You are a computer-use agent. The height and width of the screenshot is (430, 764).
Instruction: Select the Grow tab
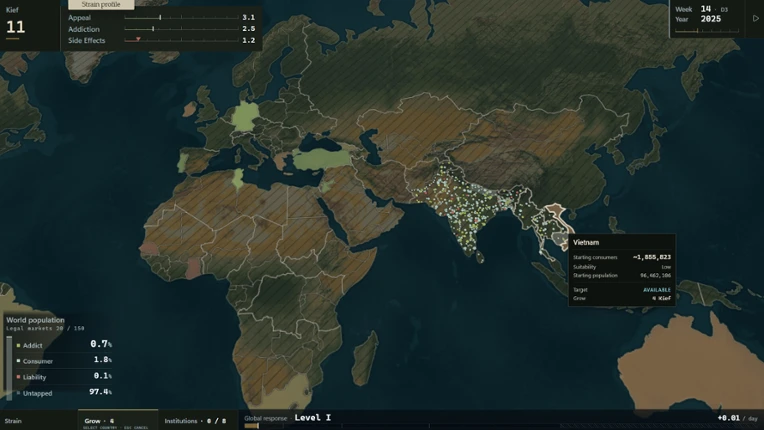[118, 420]
